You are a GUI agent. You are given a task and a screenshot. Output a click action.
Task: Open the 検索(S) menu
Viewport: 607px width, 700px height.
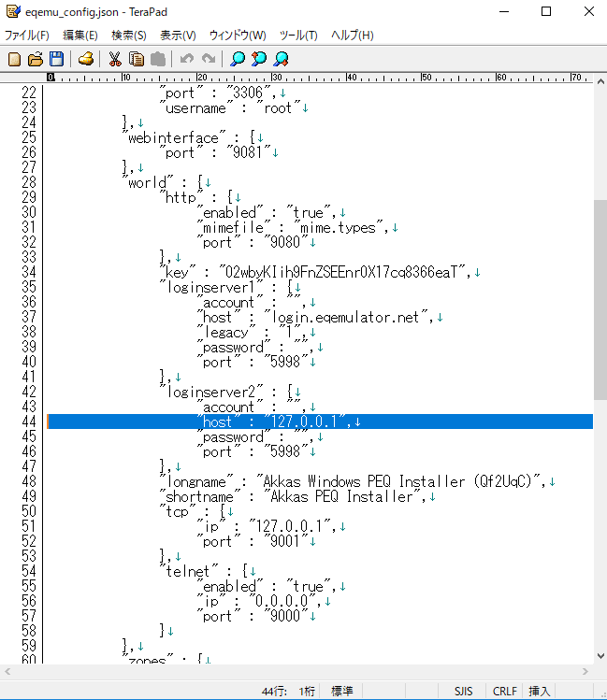coord(129,36)
